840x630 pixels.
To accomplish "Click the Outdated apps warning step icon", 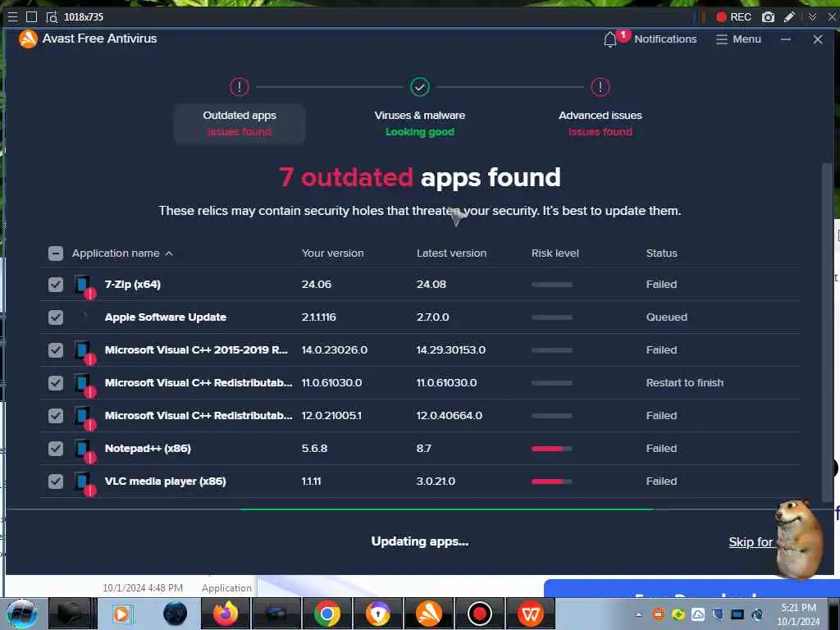I will (240, 87).
